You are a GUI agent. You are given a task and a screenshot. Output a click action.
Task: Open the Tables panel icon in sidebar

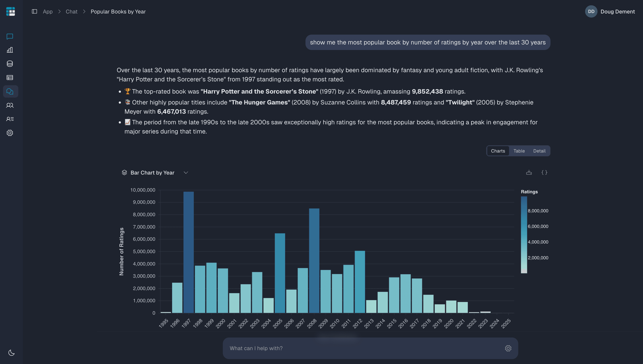coord(10,78)
